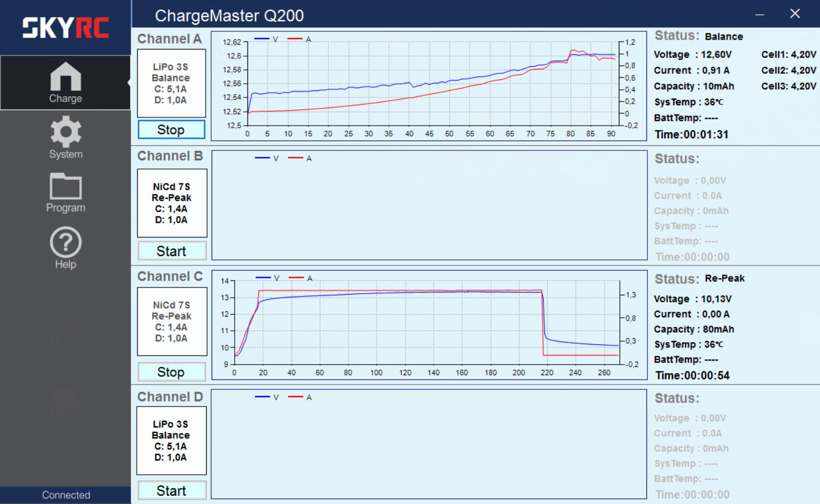Viewport: 820px width, 504px height.
Task: Click Channel A capacity reading 10mAh
Action: click(719, 86)
